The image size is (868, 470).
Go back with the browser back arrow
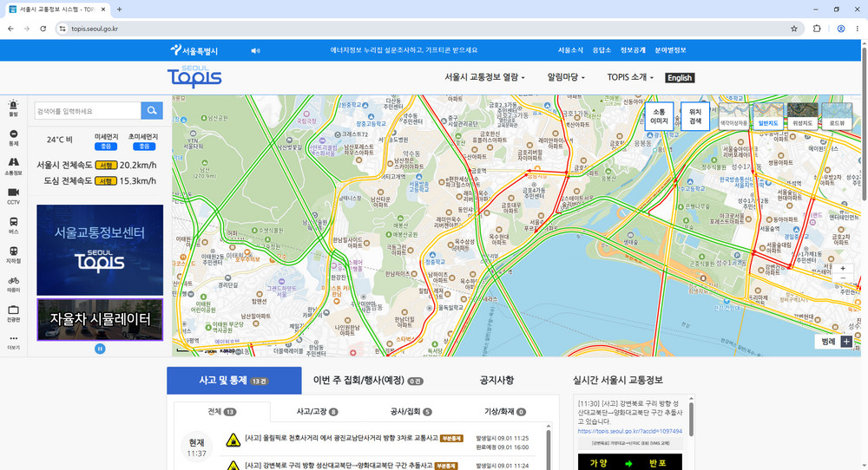click(x=10, y=29)
